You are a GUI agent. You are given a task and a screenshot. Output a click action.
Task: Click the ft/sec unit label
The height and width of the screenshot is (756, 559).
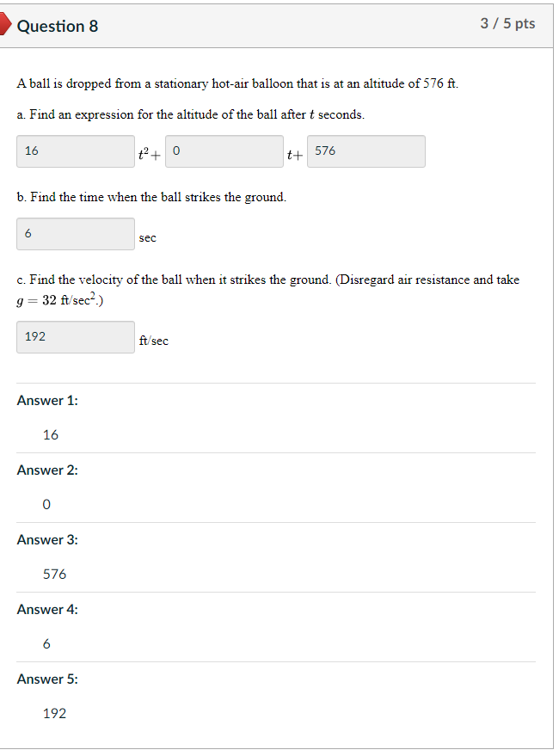pyautogui.click(x=154, y=341)
